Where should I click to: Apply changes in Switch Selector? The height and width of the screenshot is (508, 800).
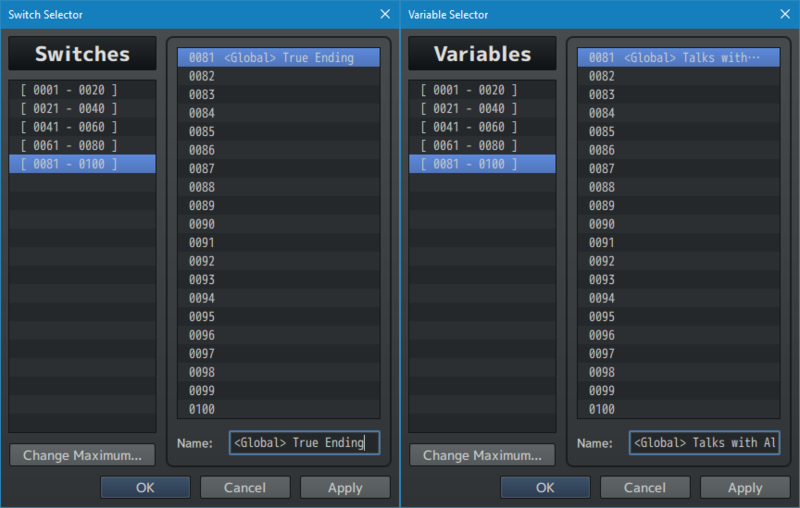(345, 487)
